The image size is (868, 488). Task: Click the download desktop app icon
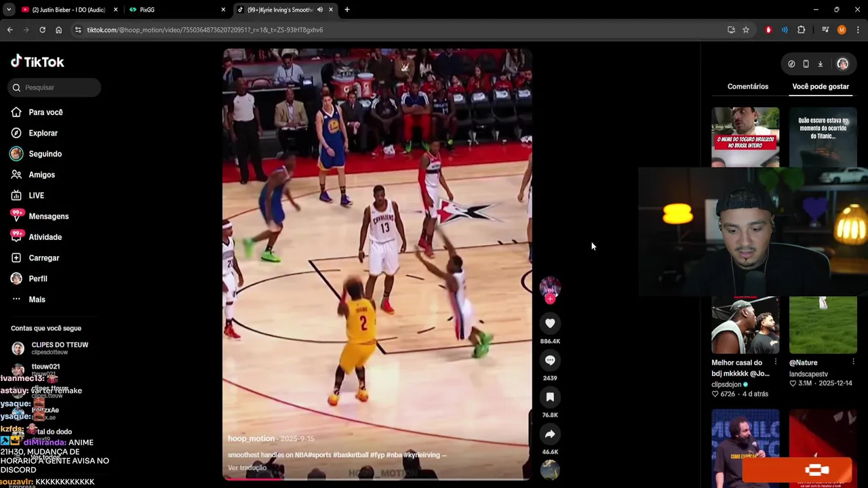820,64
